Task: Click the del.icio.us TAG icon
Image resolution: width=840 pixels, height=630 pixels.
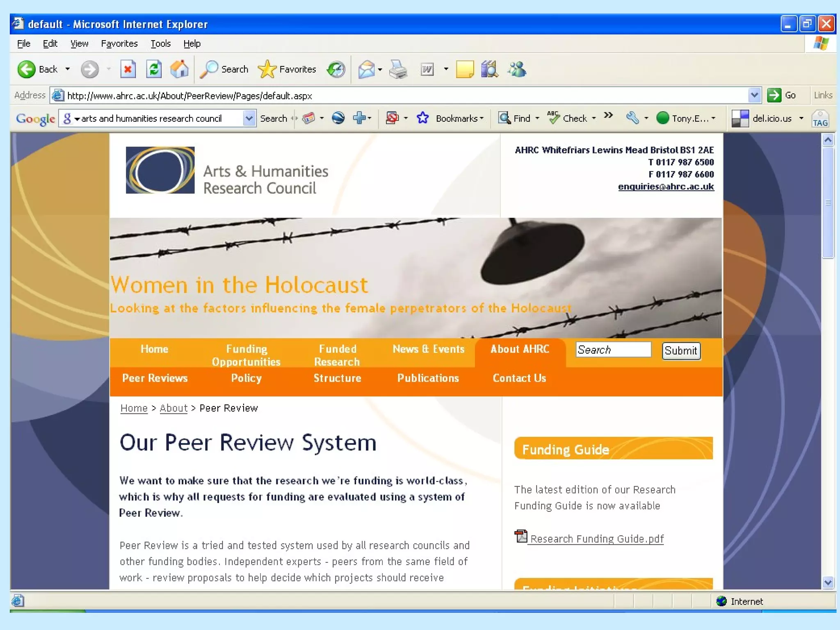Action: tap(820, 119)
